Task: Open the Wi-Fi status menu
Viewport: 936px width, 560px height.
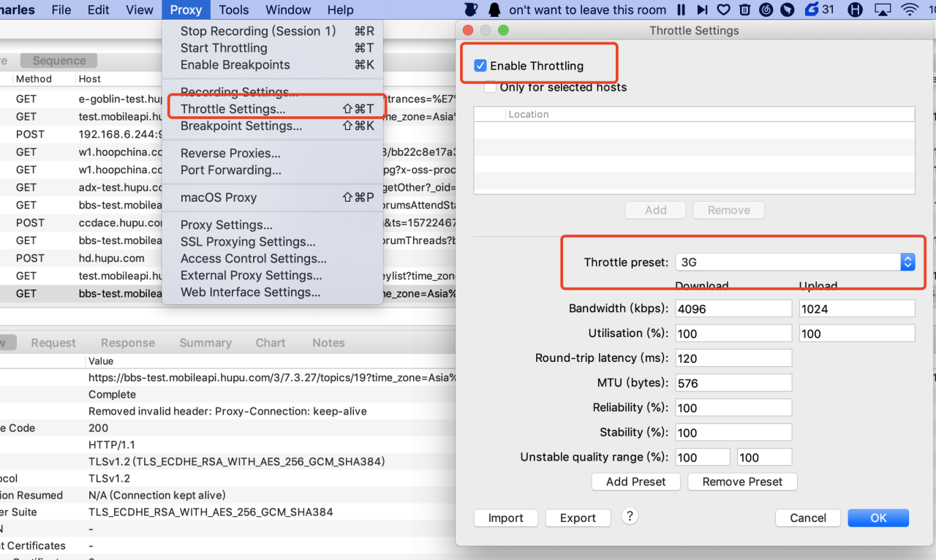Action: click(910, 10)
